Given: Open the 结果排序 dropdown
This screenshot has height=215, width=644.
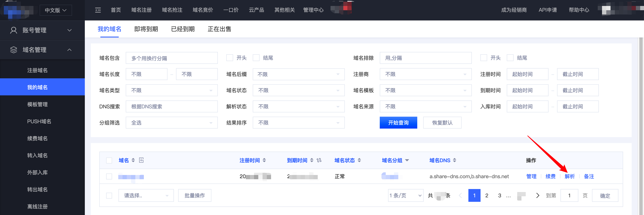Looking at the screenshot, I should [299, 123].
